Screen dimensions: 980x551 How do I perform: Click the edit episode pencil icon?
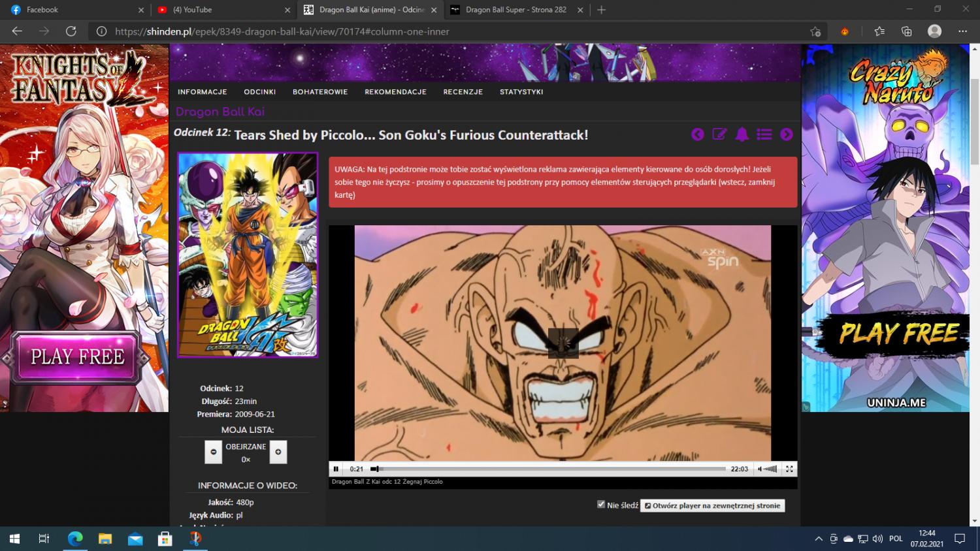pos(719,134)
